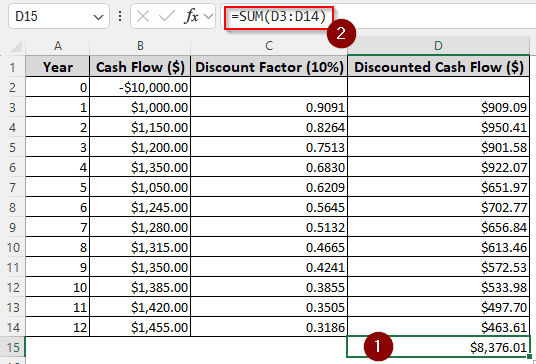Select the Year cell with value 12

58,327
